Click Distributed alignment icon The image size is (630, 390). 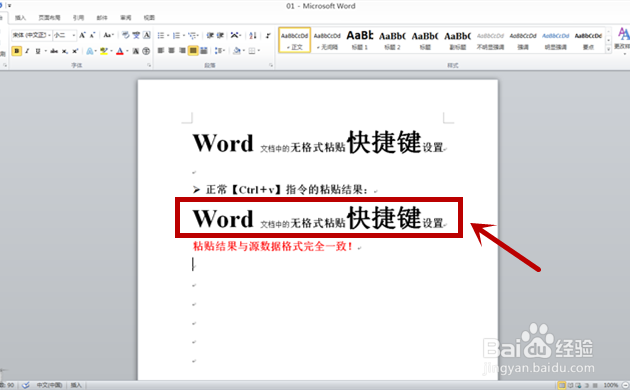point(204,51)
